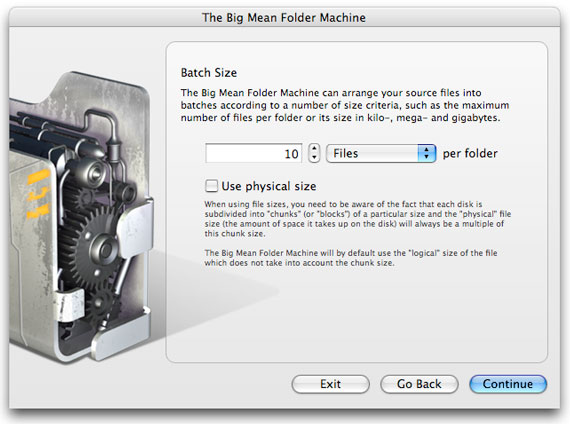Viewport: 570px width, 424px height.
Task: Click the note about logical file size
Action: pos(351,258)
